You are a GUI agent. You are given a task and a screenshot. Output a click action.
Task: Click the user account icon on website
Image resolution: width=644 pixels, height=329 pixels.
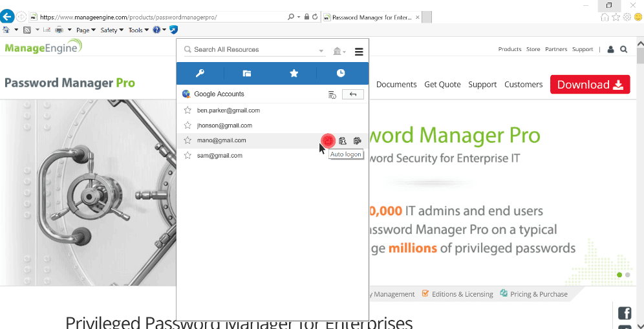tap(610, 49)
